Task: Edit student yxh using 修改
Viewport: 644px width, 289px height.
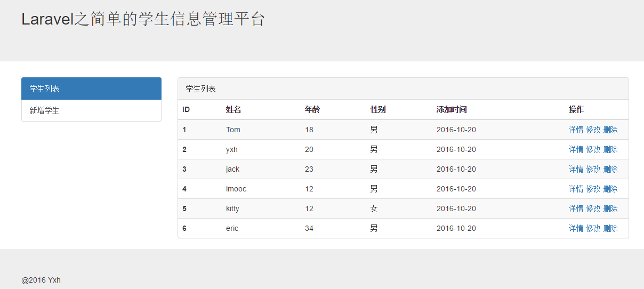Action: (593, 149)
